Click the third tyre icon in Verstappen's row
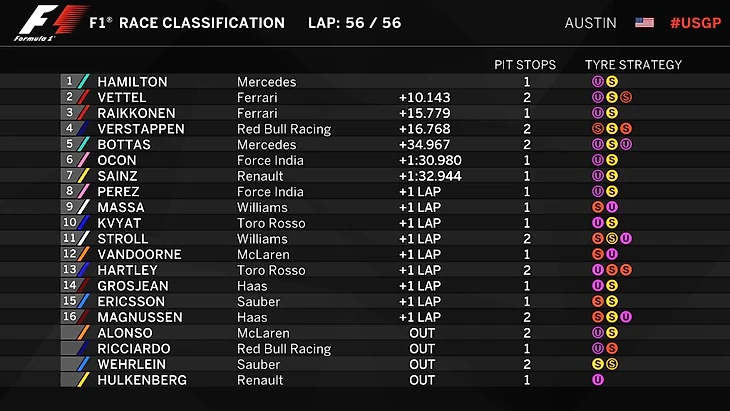 coord(625,129)
